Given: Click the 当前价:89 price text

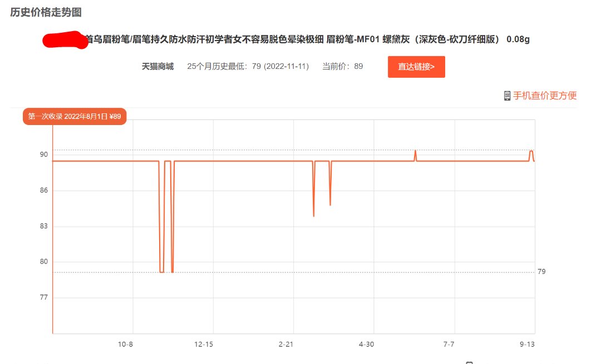Looking at the screenshot, I should [x=342, y=67].
